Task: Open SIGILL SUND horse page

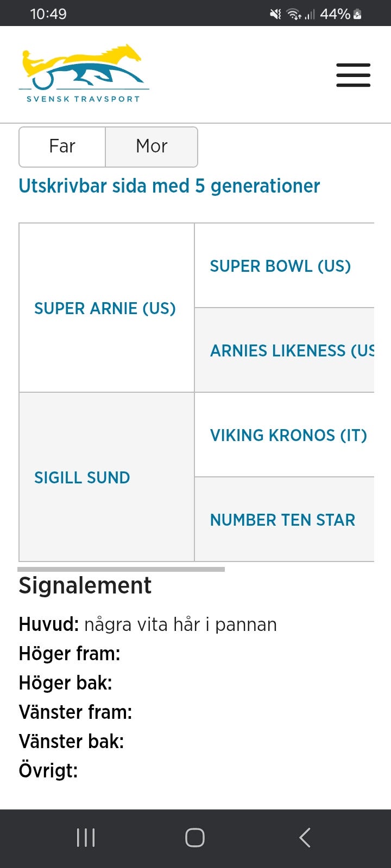Action: click(x=82, y=477)
